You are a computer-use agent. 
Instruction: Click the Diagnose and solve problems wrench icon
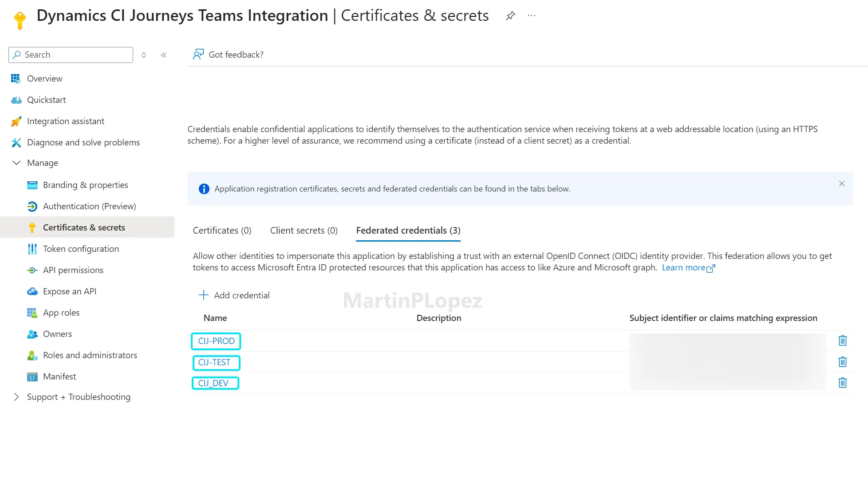(x=16, y=143)
